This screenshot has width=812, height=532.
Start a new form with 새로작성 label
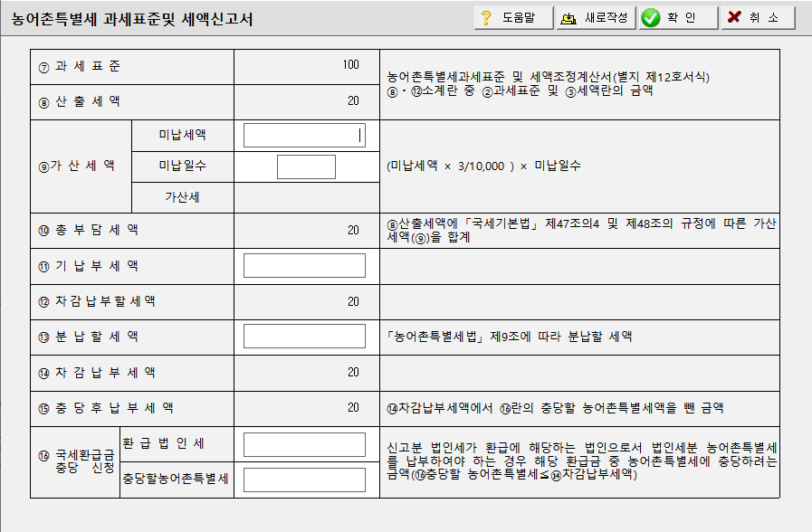click(606, 17)
